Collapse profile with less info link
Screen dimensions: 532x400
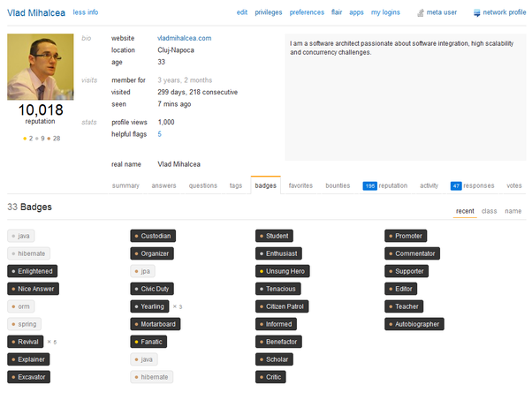tap(86, 12)
